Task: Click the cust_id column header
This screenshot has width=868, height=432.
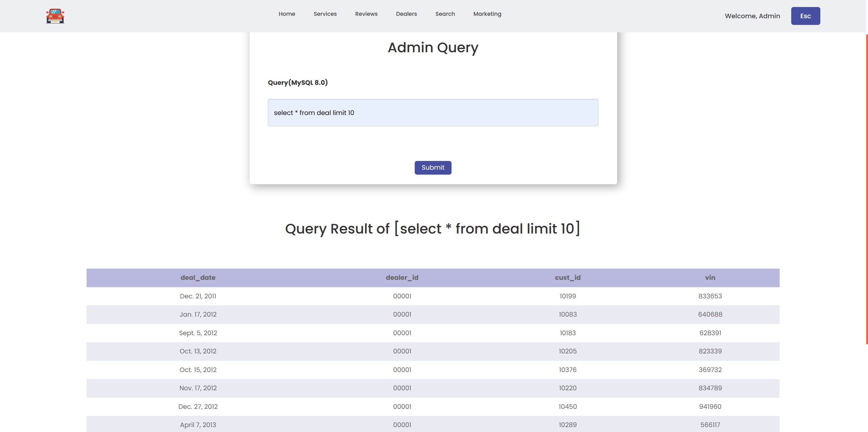Action: 568,278
